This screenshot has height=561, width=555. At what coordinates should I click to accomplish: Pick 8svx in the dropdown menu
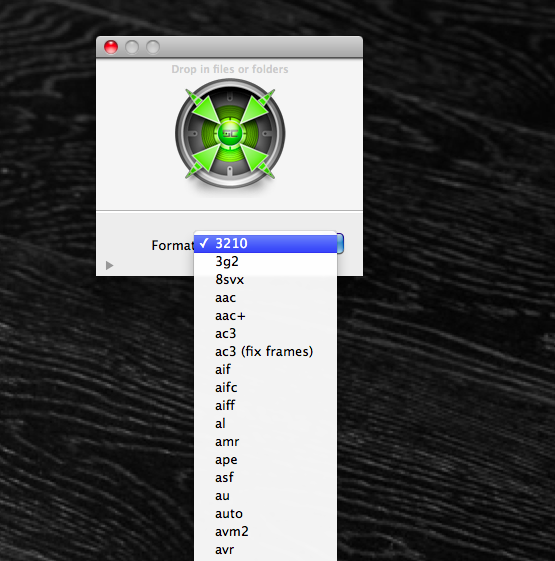[265, 279]
